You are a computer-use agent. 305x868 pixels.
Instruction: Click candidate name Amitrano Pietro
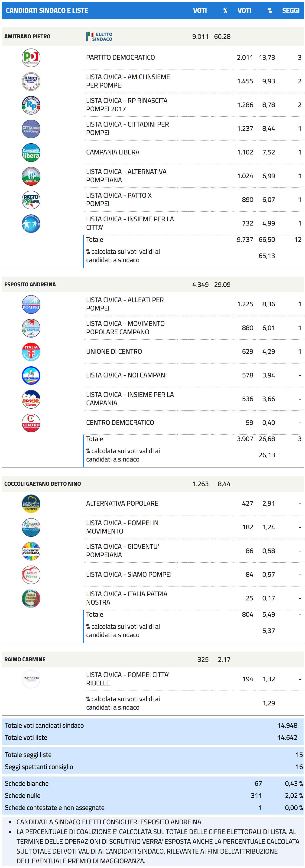click(27, 36)
